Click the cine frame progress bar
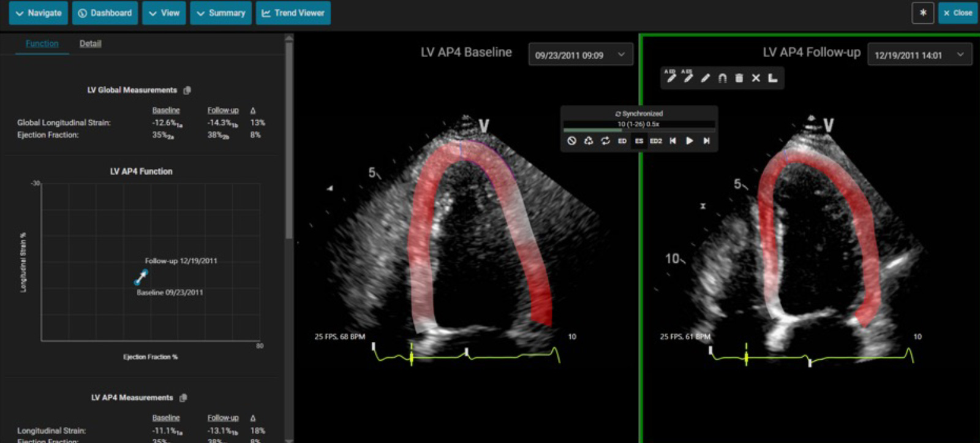Screen dimensions: 980x443 click(638, 129)
